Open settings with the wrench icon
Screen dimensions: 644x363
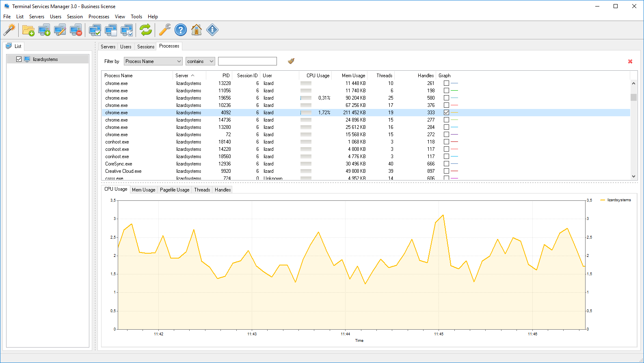(164, 30)
